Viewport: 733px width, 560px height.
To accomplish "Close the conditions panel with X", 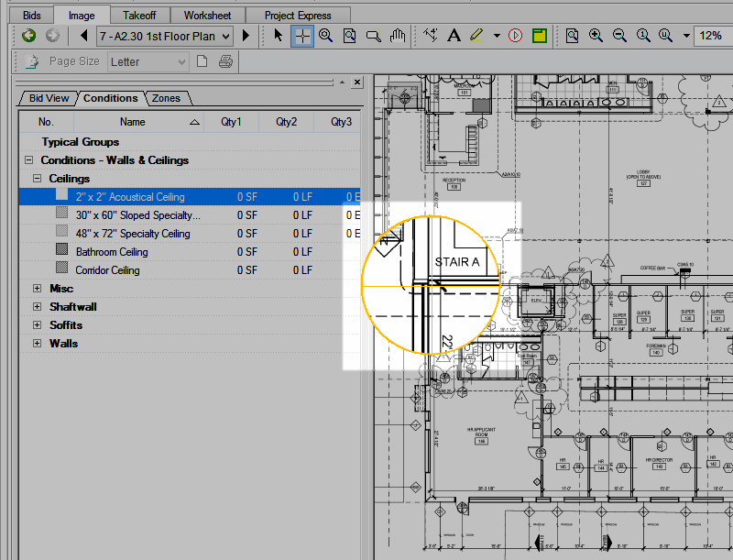I will pyautogui.click(x=357, y=82).
